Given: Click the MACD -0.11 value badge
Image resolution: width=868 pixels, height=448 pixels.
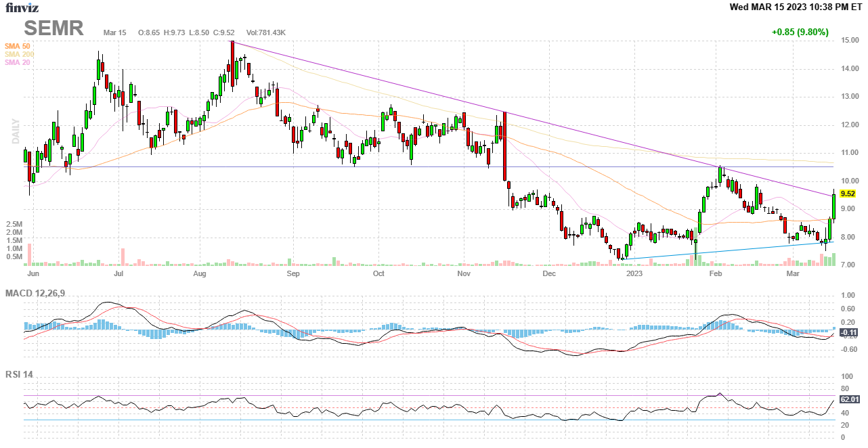Looking at the screenshot, I should [x=848, y=332].
